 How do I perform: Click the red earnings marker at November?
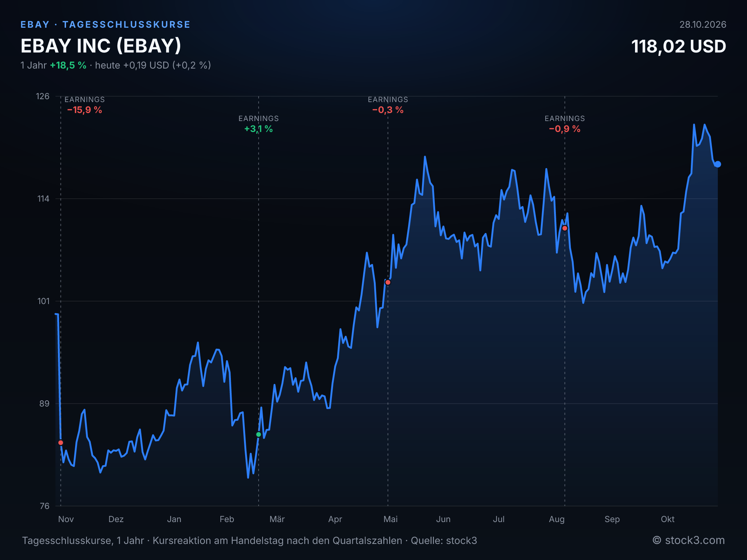pos(61,443)
